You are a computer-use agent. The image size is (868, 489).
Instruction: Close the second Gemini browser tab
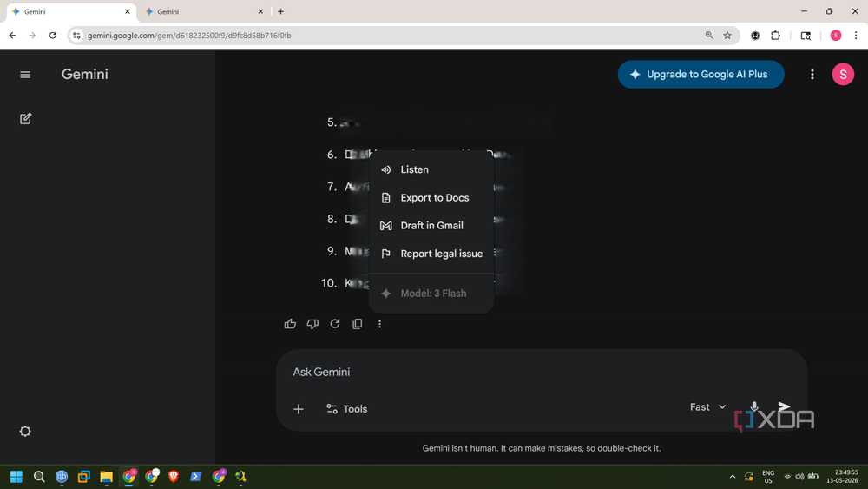[x=260, y=11]
